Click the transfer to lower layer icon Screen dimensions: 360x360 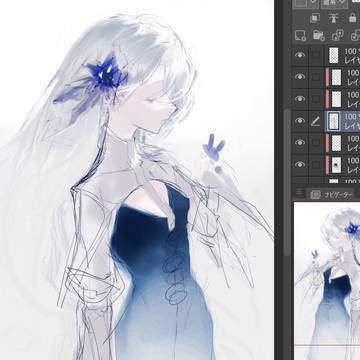338,36
